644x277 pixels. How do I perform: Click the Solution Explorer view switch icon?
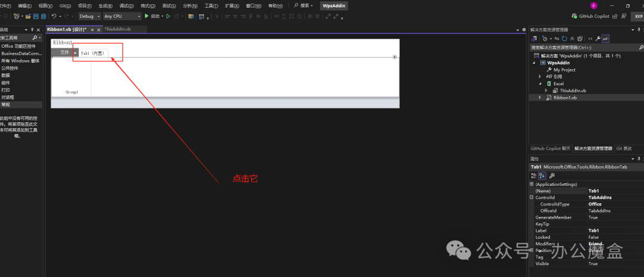click(x=534, y=39)
